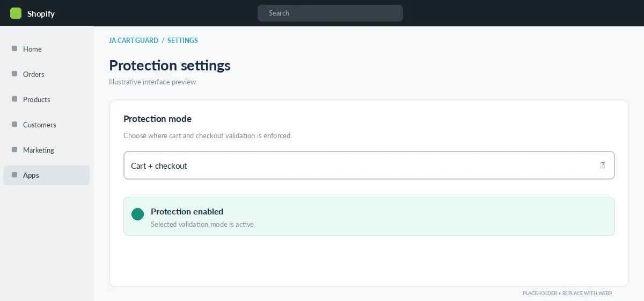Click the dropdown arrow beside Cart + checkout
This screenshot has height=301, width=644.
(x=603, y=166)
